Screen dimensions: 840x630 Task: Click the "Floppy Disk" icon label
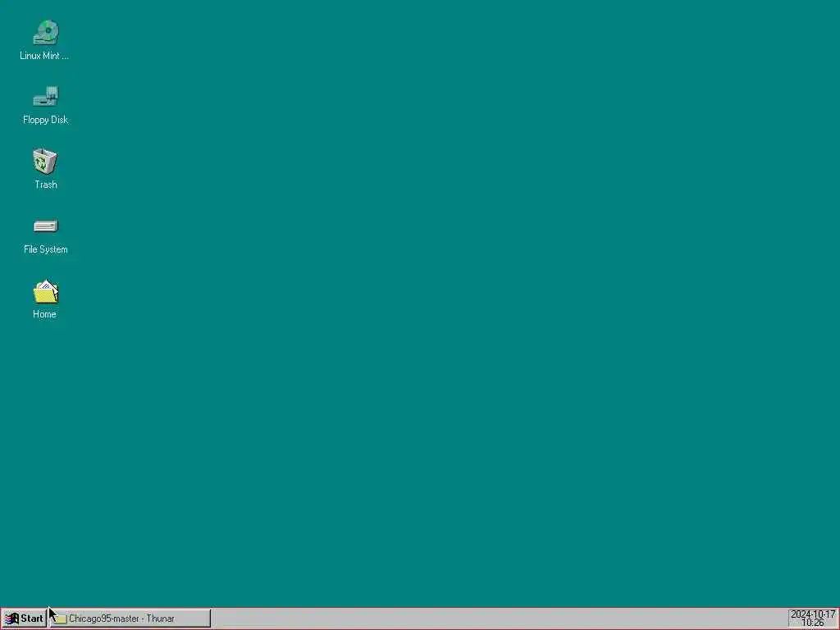coord(46,120)
